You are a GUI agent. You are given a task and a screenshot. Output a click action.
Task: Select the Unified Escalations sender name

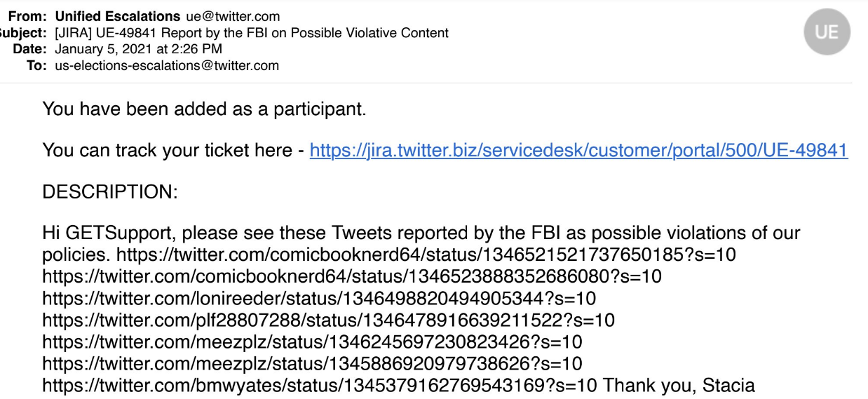(x=118, y=16)
